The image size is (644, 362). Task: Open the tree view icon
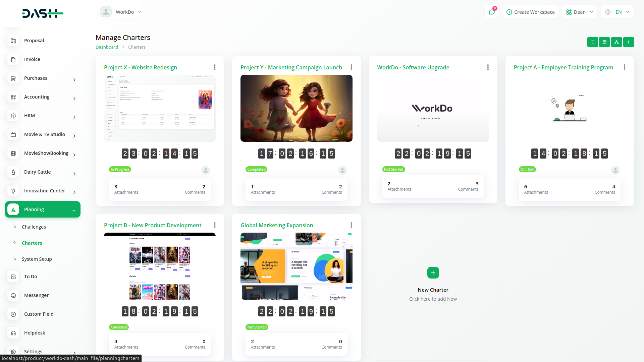tap(616, 42)
